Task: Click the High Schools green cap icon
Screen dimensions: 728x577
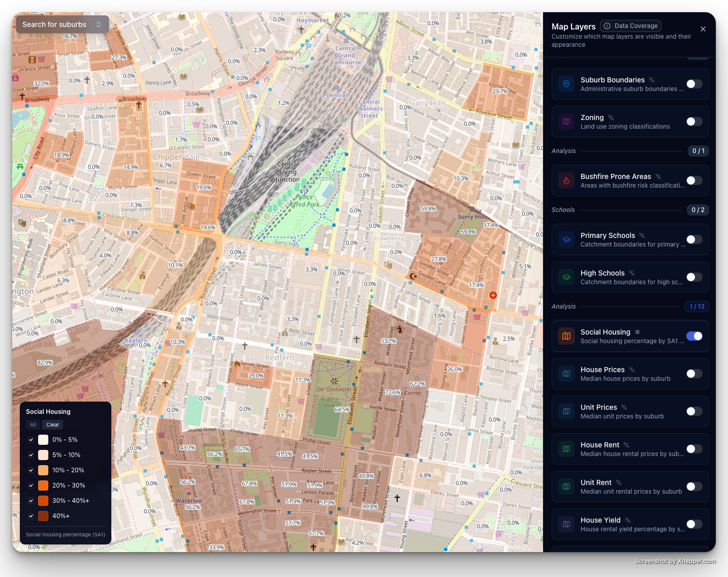Action: tap(566, 277)
